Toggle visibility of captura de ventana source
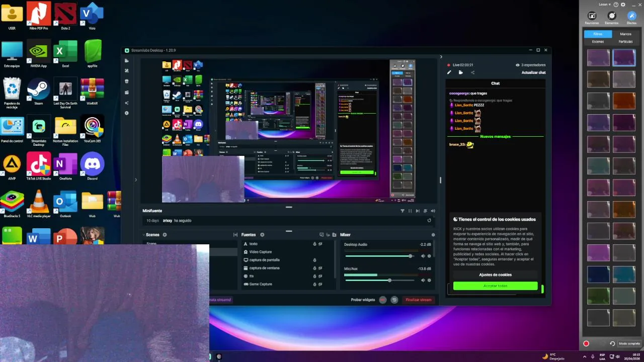The width and height of the screenshot is (644, 362). click(320, 268)
